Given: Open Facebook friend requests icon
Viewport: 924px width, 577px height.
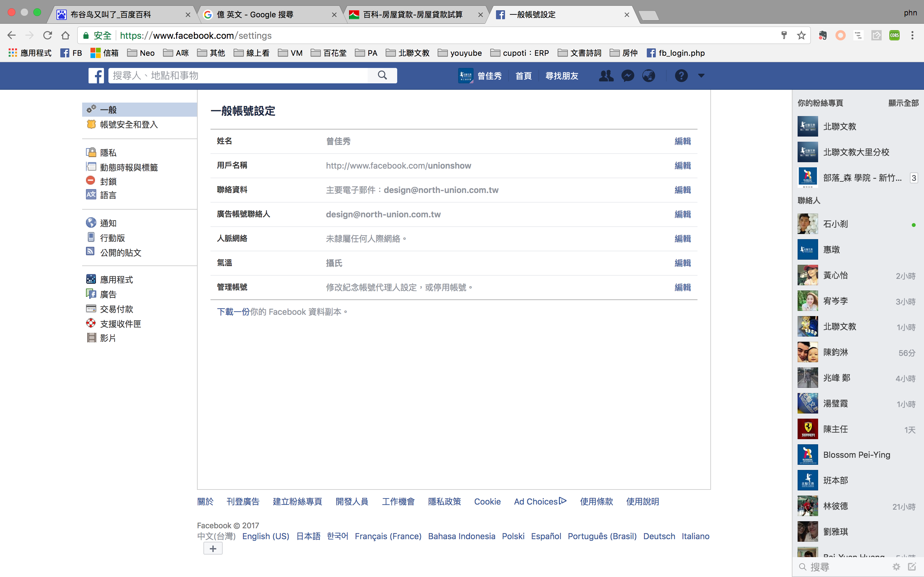Looking at the screenshot, I should coord(606,76).
